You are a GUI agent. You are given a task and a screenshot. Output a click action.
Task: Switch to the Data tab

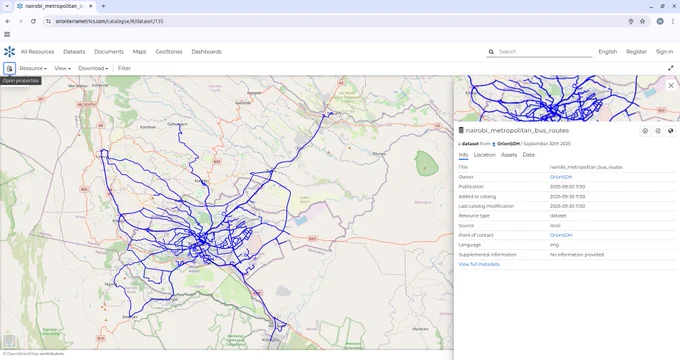click(529, 155)
